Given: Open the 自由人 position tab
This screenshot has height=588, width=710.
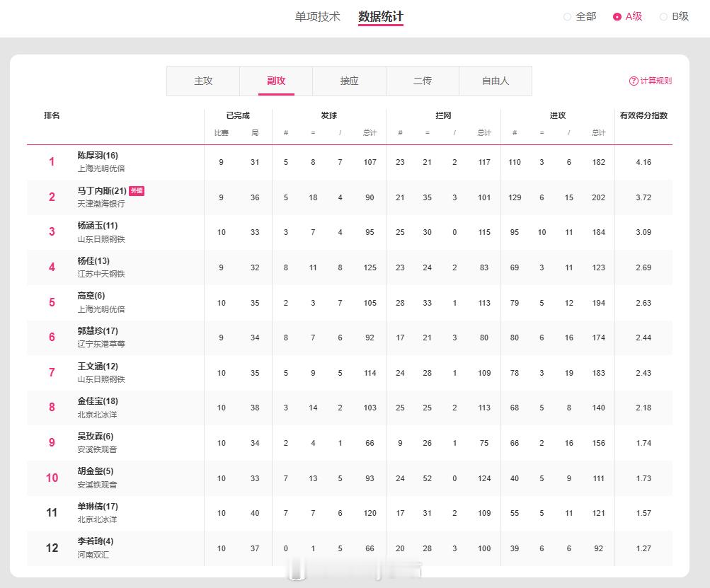Looking at the screenshot, I should (x=496, y=81).
